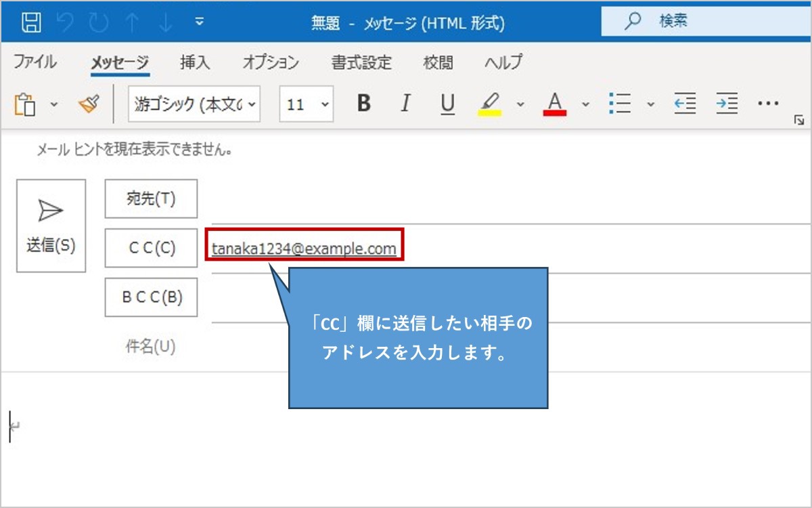Click the Redo icon
Viewport: 812px width, 508px height.
[x=99, y=20]
